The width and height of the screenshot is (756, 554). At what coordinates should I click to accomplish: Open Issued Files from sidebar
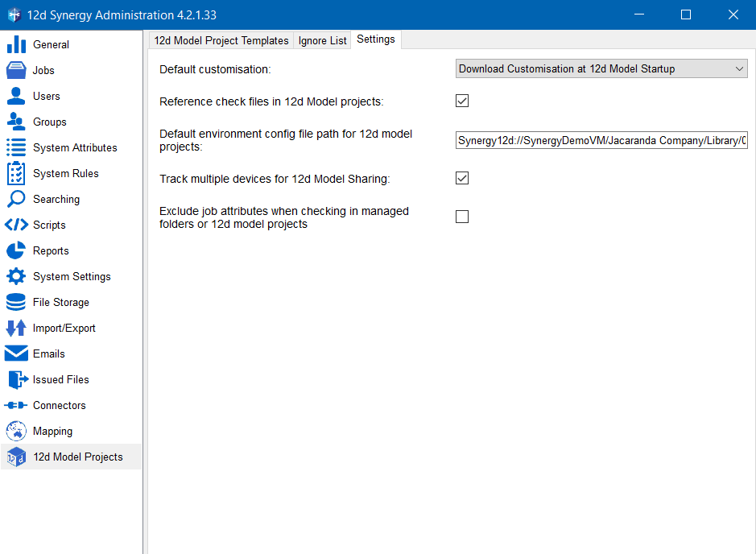60,379
